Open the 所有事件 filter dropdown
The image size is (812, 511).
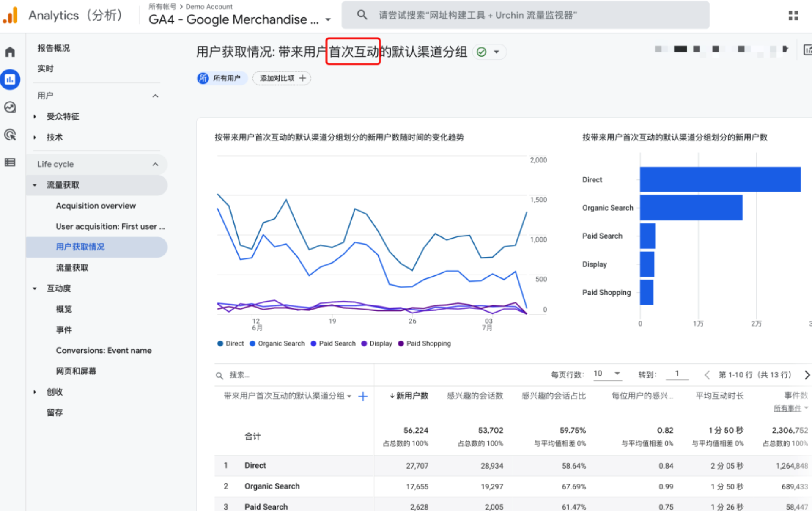(x=791, y=408)
